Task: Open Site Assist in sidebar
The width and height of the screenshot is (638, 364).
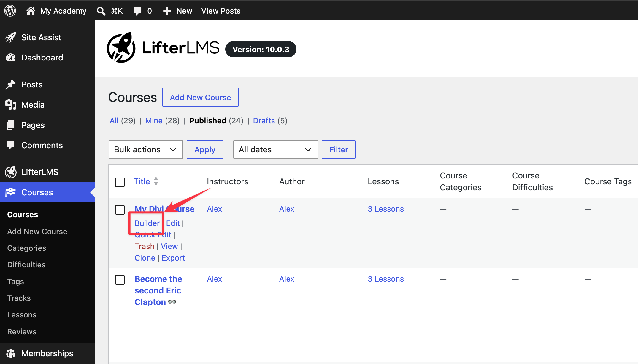Action: [x=41, y=37]
